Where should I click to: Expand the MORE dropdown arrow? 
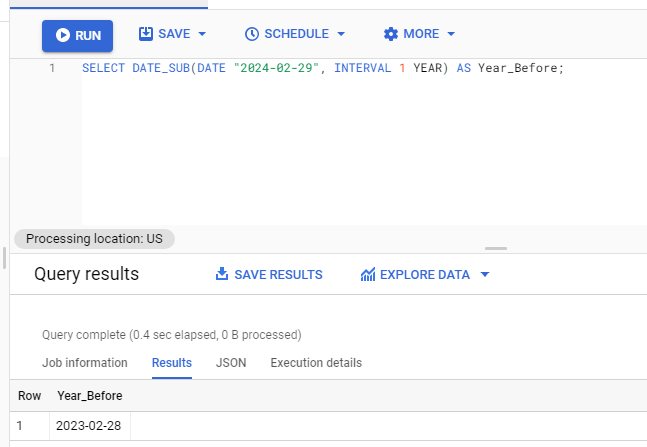(x=451, y=34)
